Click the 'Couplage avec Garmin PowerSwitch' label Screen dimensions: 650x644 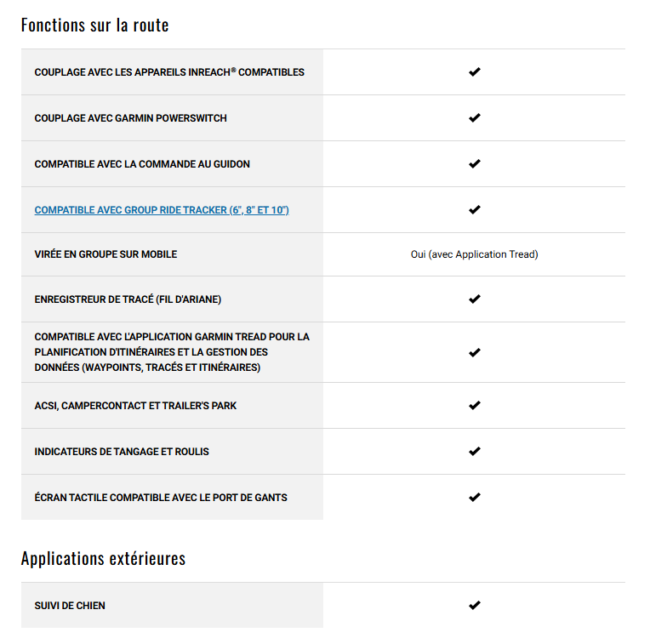coord(130,118)
